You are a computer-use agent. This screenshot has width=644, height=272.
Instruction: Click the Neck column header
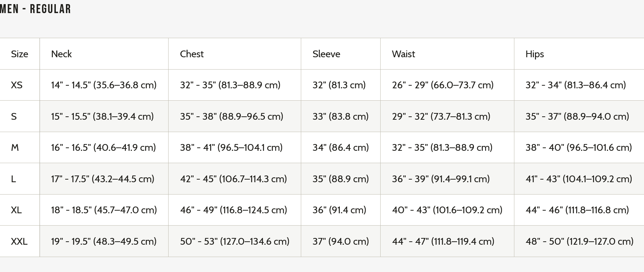click(x=61, y=54)
